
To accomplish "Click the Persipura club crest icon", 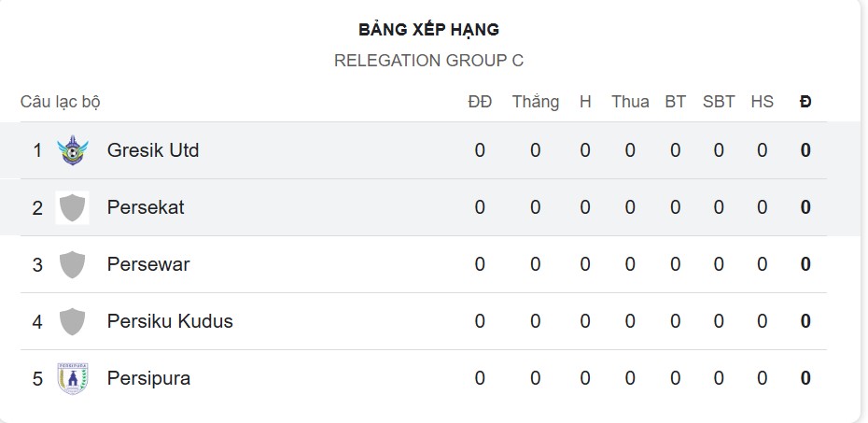I will tap(72, 378).
